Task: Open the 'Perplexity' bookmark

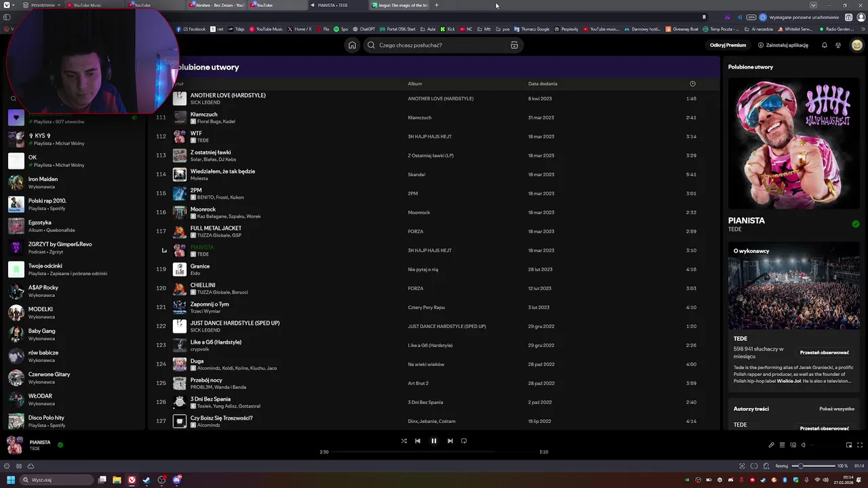Action: [566, 29]
